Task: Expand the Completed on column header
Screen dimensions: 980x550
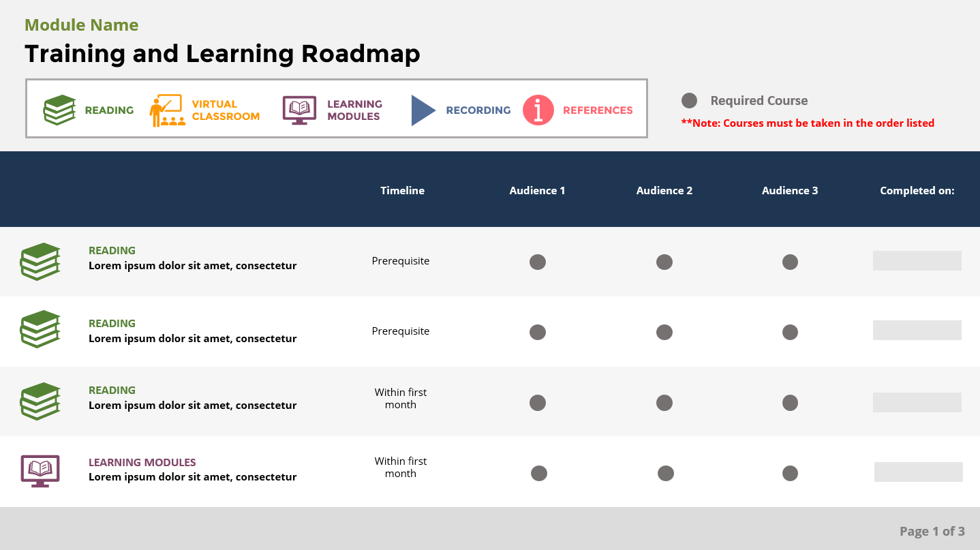Action: point(917,190)
